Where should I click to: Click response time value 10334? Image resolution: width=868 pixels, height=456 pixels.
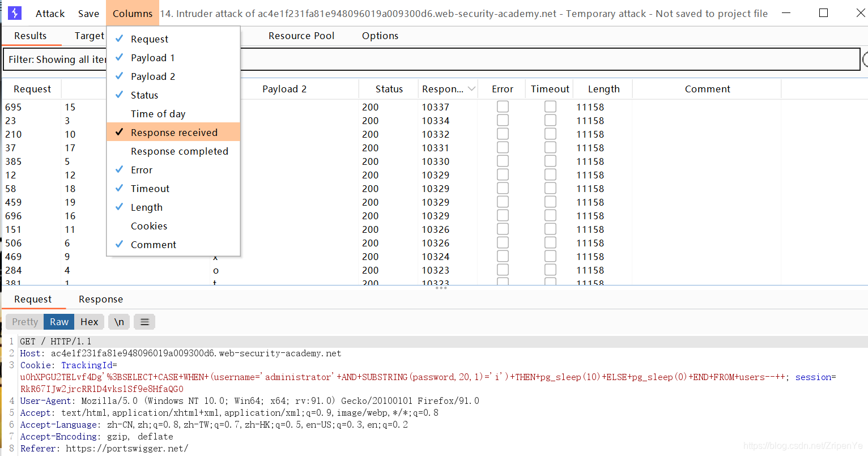[x=435, y=121]
